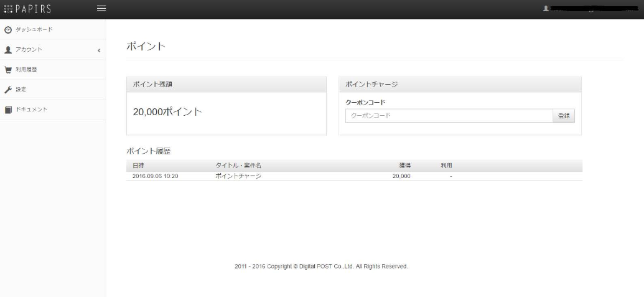Click the book icon for ドキュメント
Image resolution: width=644 pixels, height=297 pixels.
click(7, 110)
